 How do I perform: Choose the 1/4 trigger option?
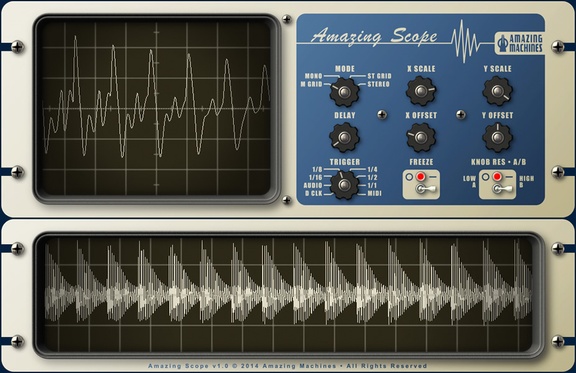[372, 169]
